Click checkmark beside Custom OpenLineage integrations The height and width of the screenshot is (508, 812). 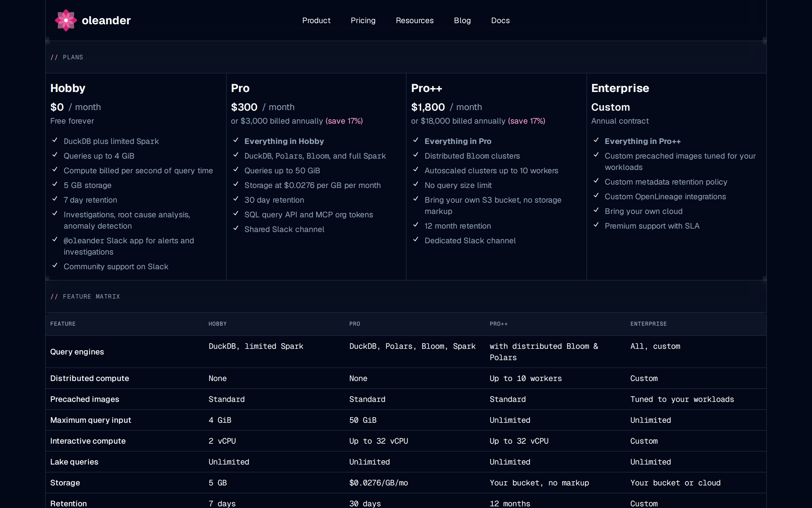[x=596, y=195]
